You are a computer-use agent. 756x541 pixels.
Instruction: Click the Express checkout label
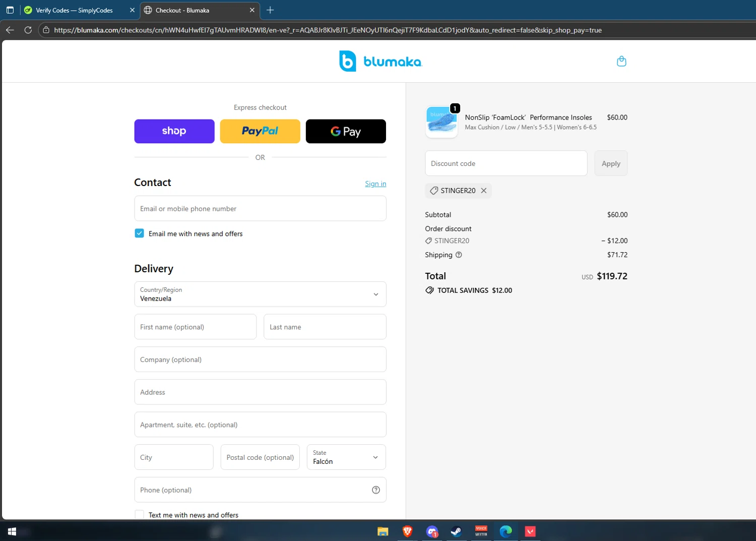point(260,107)
